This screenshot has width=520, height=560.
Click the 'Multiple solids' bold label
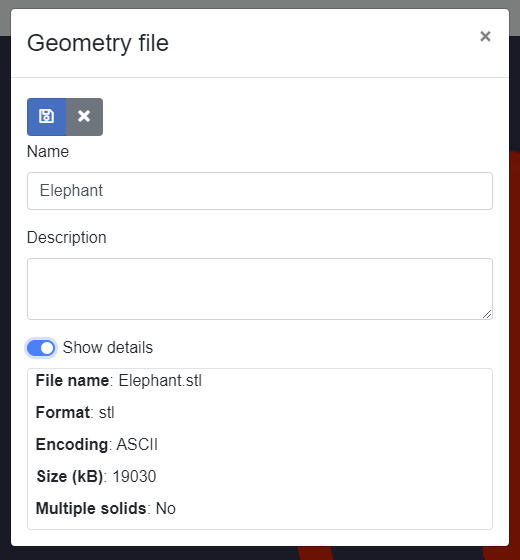[91, 509]
